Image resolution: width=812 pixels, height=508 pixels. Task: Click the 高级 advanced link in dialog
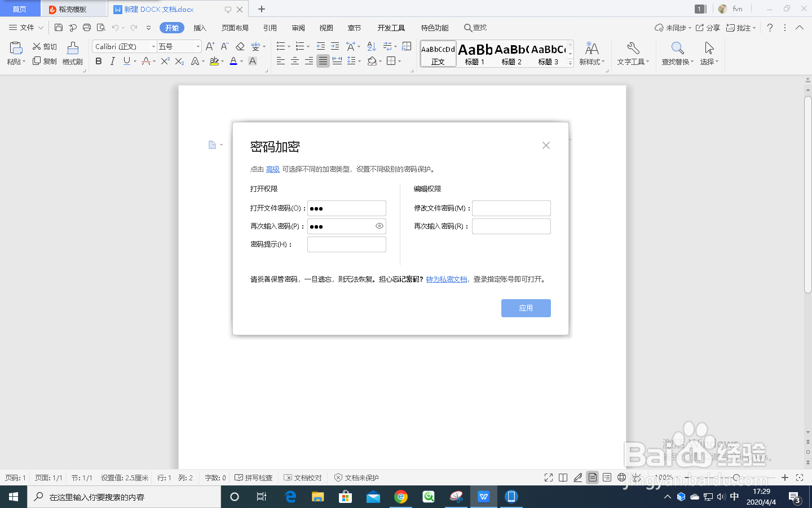(x=273, y=169)
